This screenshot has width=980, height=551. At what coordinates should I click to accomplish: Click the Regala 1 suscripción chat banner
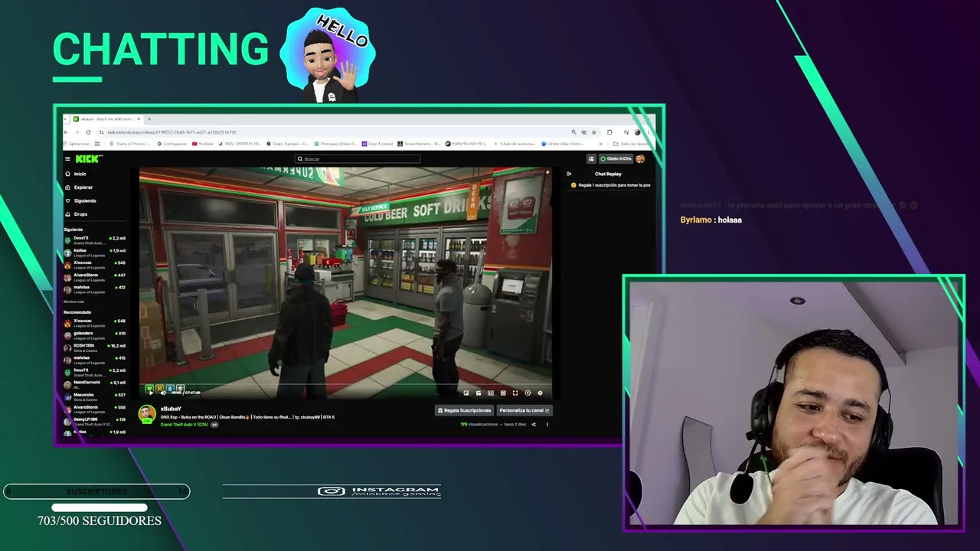coord(610,185)
